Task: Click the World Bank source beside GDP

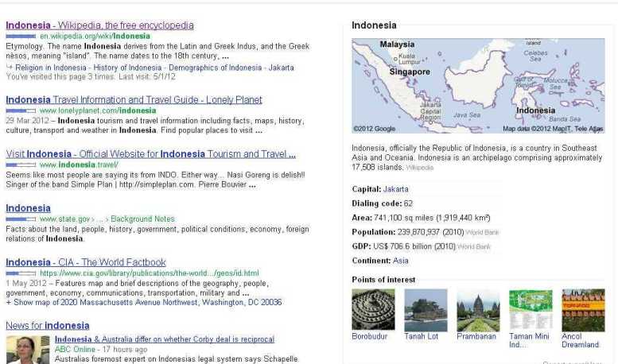Action: click(x=474, y=247)
